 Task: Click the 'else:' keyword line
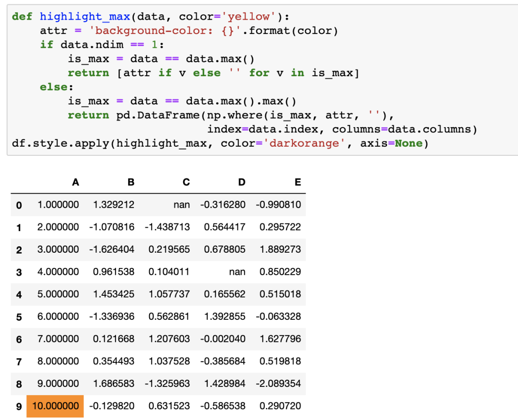tap(57, 87)
